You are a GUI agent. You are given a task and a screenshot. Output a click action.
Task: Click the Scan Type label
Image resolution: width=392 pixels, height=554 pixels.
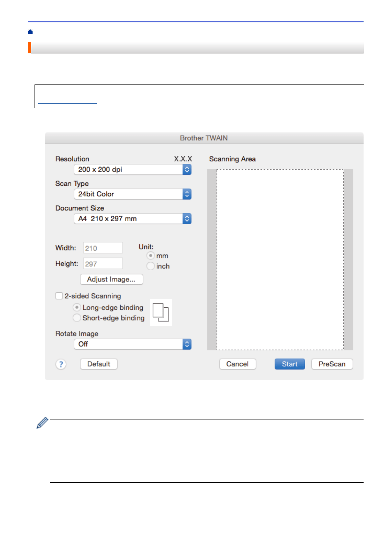(x=72, y=184)
